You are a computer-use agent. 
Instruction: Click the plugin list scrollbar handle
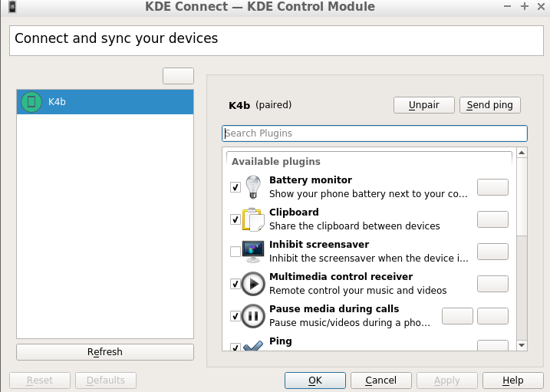pos(522,196)
